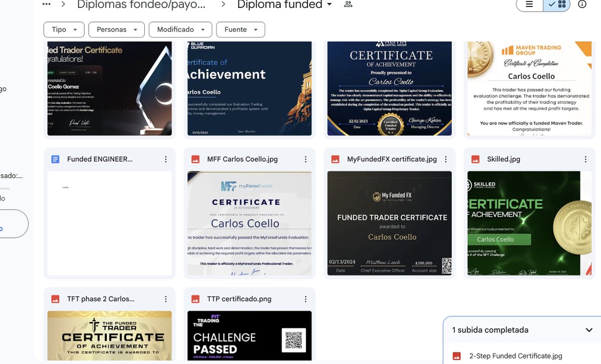Image resolution: width=601 pixels, height=364 pixels.
Task: Open the Diplomas fondeo/payo... breadcrumb folder
Action: click(141, 5)
